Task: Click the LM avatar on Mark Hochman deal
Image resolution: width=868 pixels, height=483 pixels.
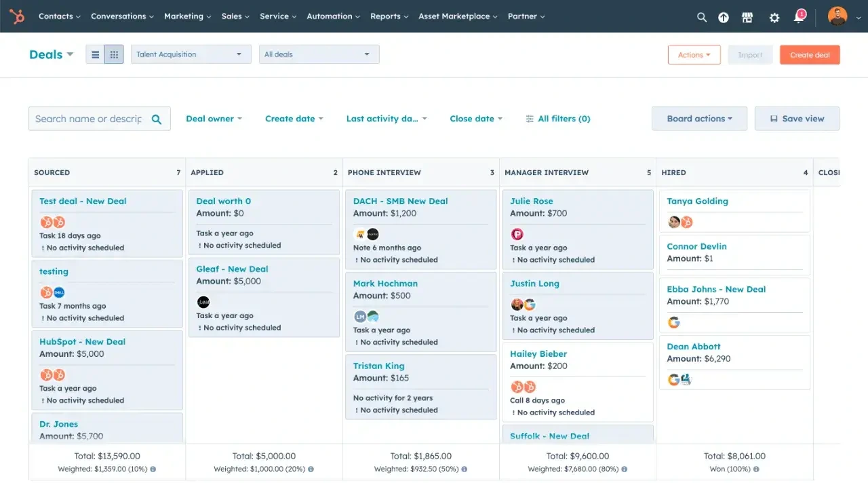Action: [x=360, y=316]
